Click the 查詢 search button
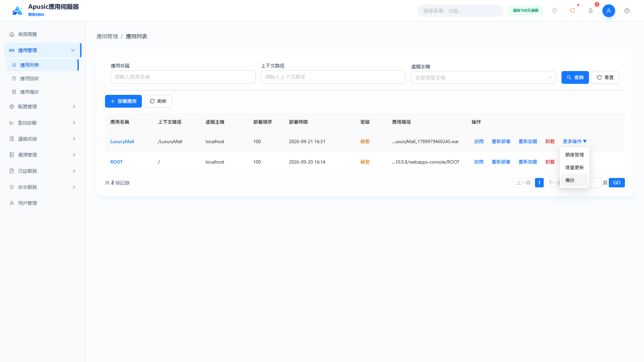This screenshot has height=362, width=644. [x=575, y=77]
